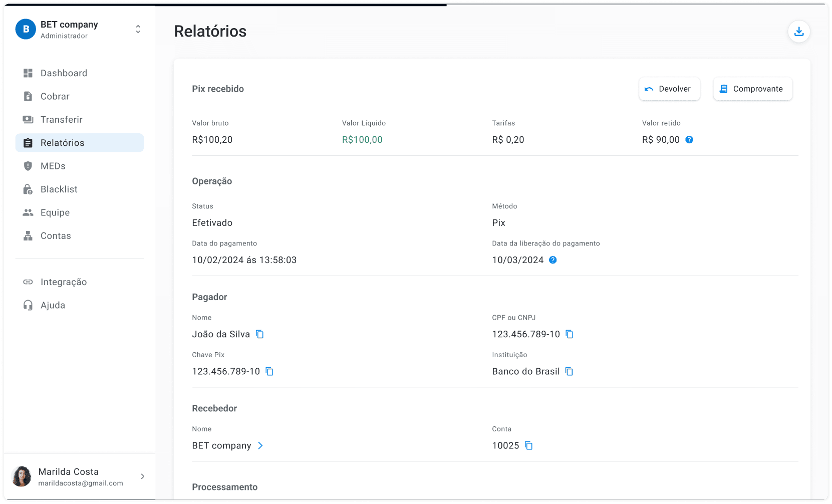The height and width of the screenshot is (504, 832).
Task: Click Marilda Costa's profile avatar
Action: (x=22, y=476)
